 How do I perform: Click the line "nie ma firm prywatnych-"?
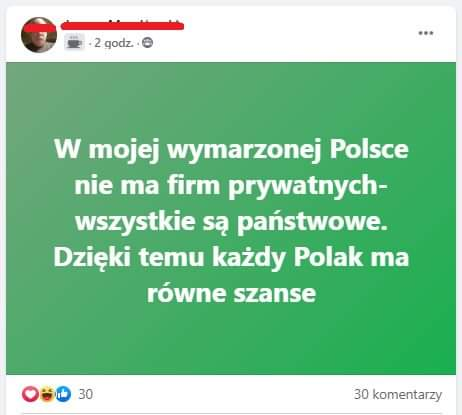click(231, 186)
